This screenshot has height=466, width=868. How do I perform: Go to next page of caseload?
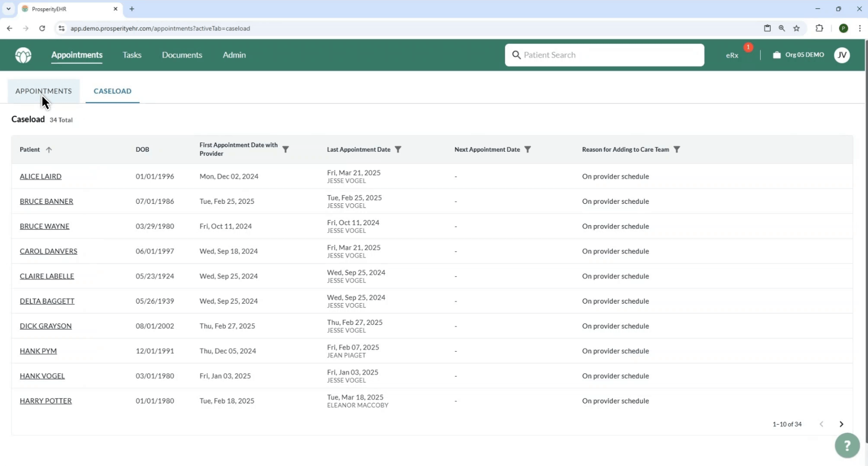(x=842, y=424)
